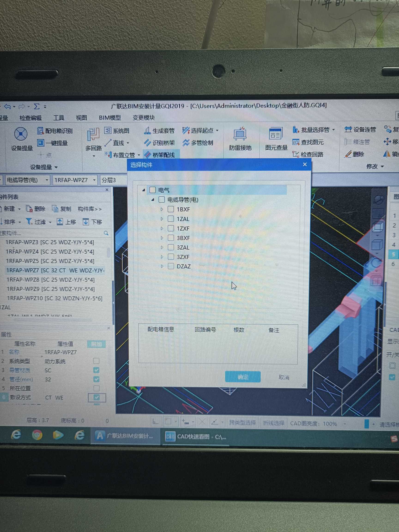Click the undo arrow in title bar
Image resolution: width=399 pixels, height=532 pixels.
[8, 106]
